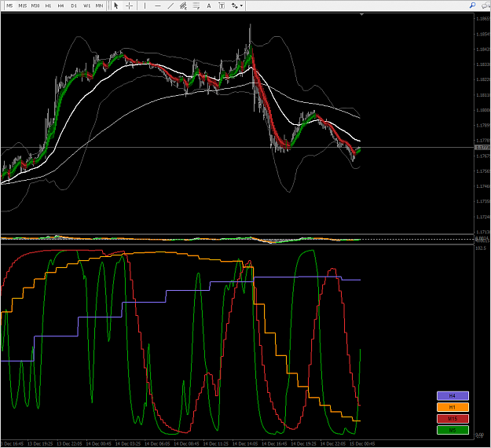
Task: Click the '14 Dec 08:45' time label
Action: click(187, 443)
